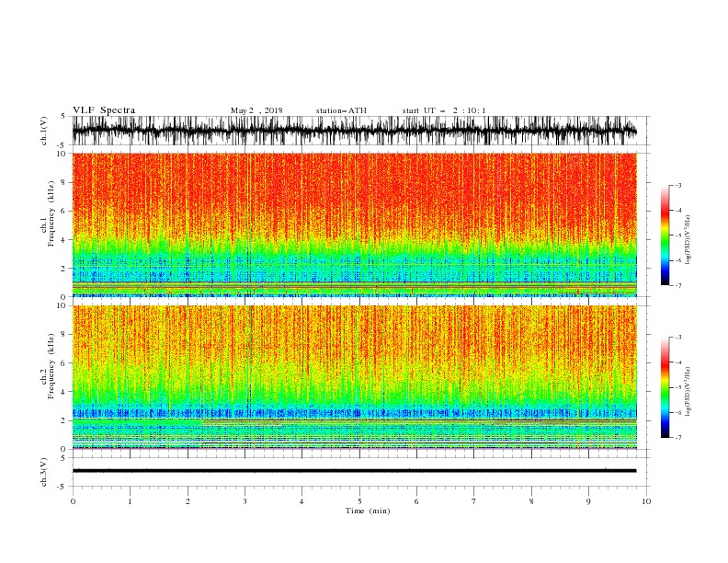Screen dimensions: 728x563
Task: Click the 'VLF Spectra' title text
Action: 104,110
